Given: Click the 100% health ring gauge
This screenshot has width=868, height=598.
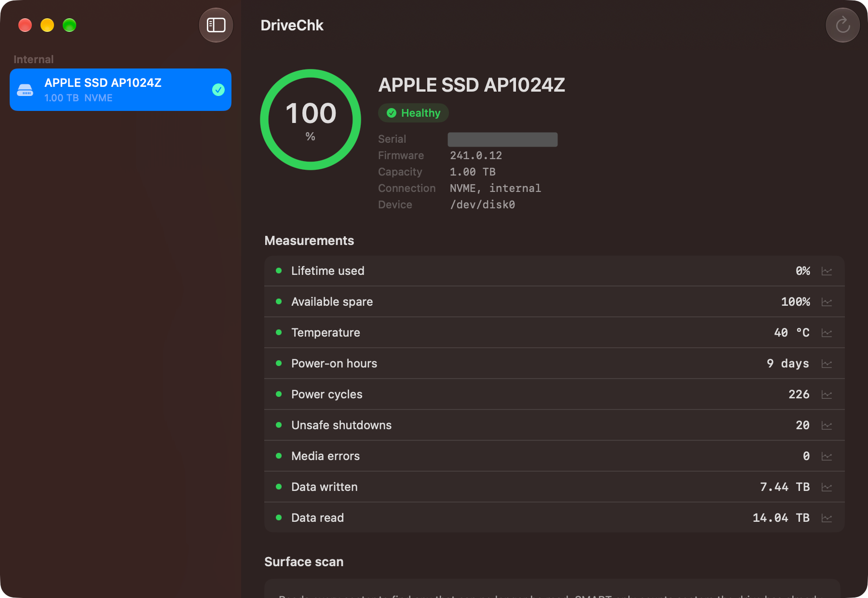Looking at the screenshot, I should pyautogui.click(x=311, y=120).
